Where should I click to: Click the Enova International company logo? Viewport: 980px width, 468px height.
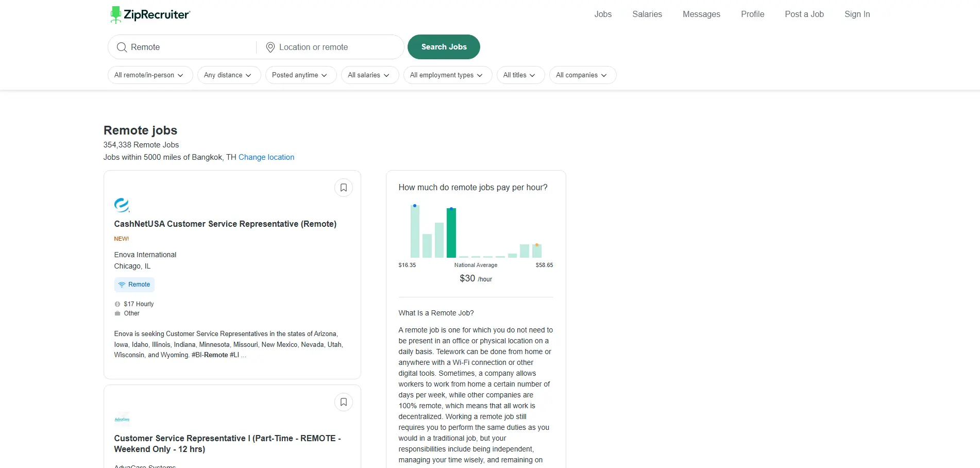122,205
